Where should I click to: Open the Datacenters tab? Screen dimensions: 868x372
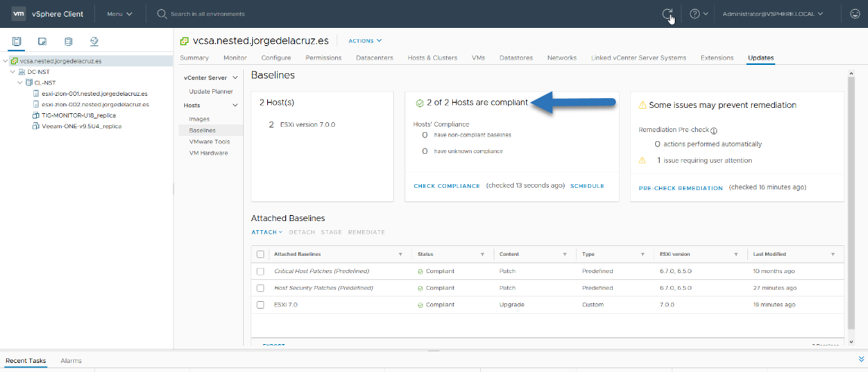click(x=375, y=57)
